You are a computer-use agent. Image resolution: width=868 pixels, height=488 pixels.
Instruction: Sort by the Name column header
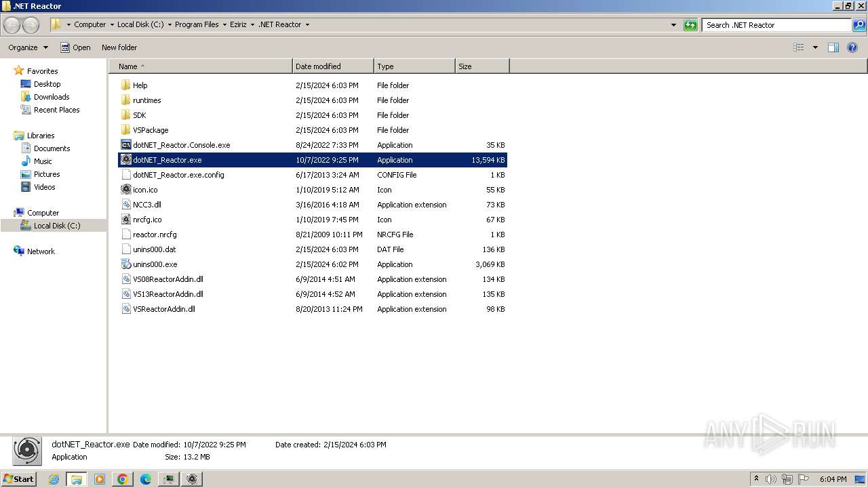point(201,66)
